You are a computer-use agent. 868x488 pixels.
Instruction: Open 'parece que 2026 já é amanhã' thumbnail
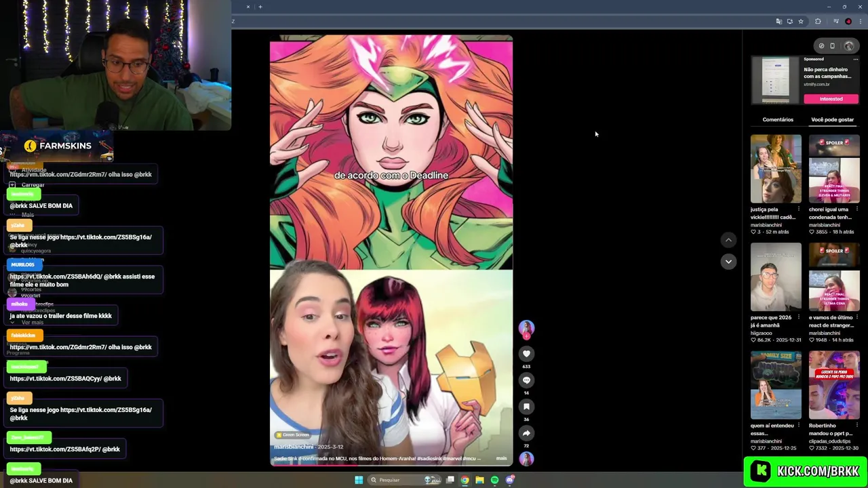pyautogui.click(x=776, y=277)
